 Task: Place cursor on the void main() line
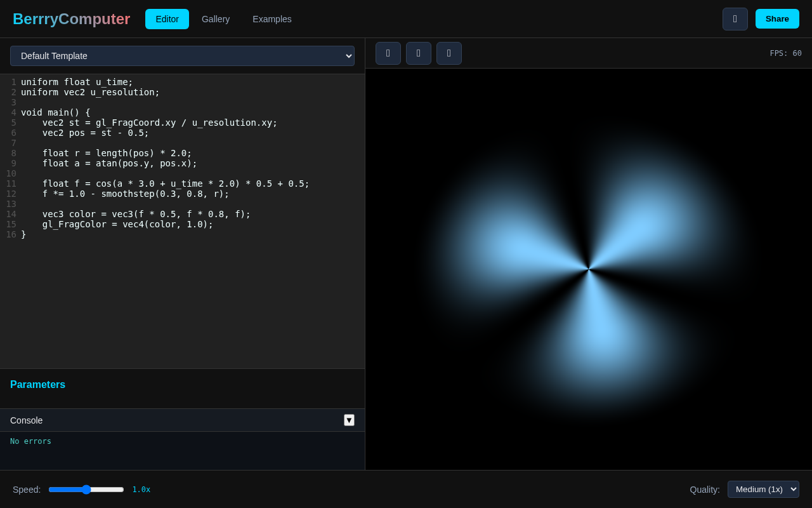point(56,112)
